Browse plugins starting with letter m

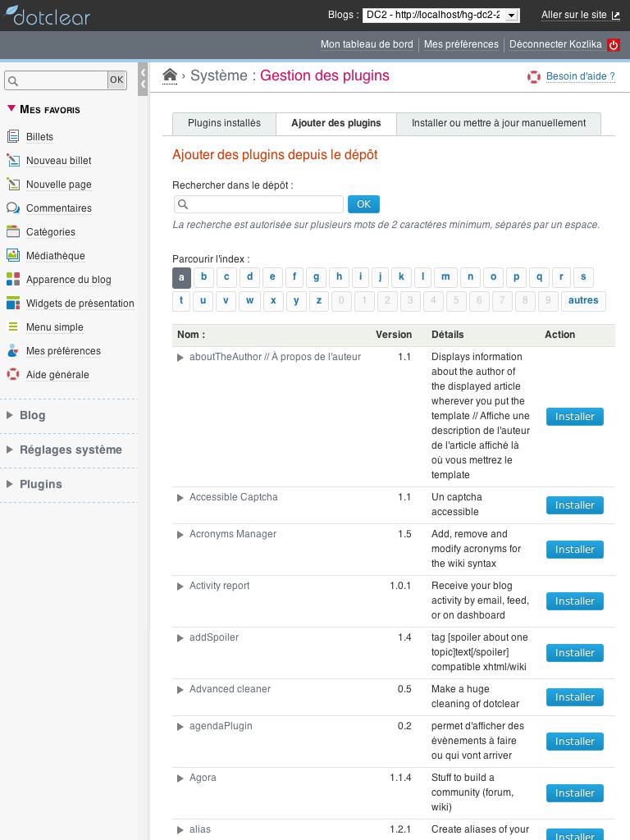tap(445, 277)
